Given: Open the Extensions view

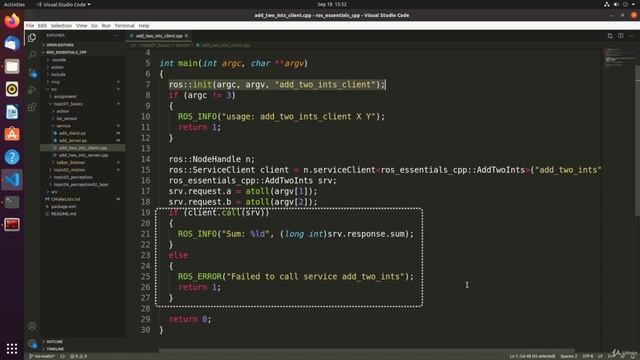Looking at the screenshot, I should coord(32,107).
